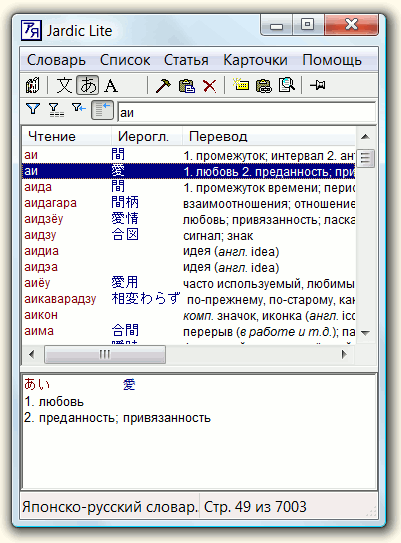The width and height of the screenshot is (401, 543).
Task: Select the 'аикаварадзу' row
Action: [x=189, y=299]
